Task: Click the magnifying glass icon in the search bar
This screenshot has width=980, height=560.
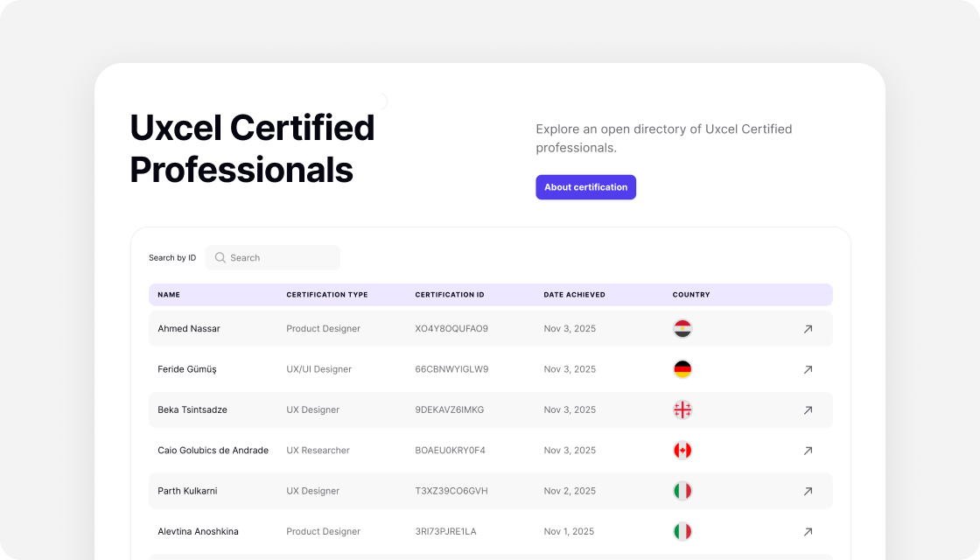Action: click(220, 257)
